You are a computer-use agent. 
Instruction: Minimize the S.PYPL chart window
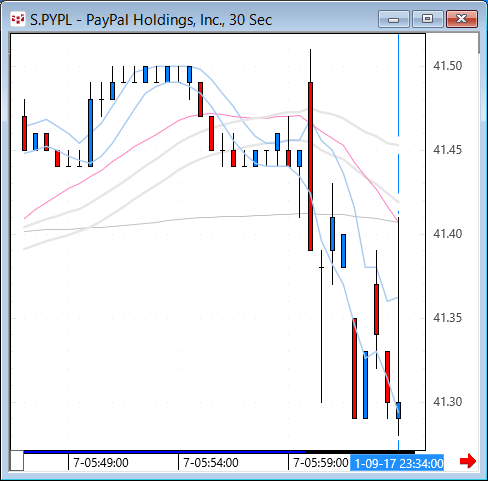click(394, 19)
